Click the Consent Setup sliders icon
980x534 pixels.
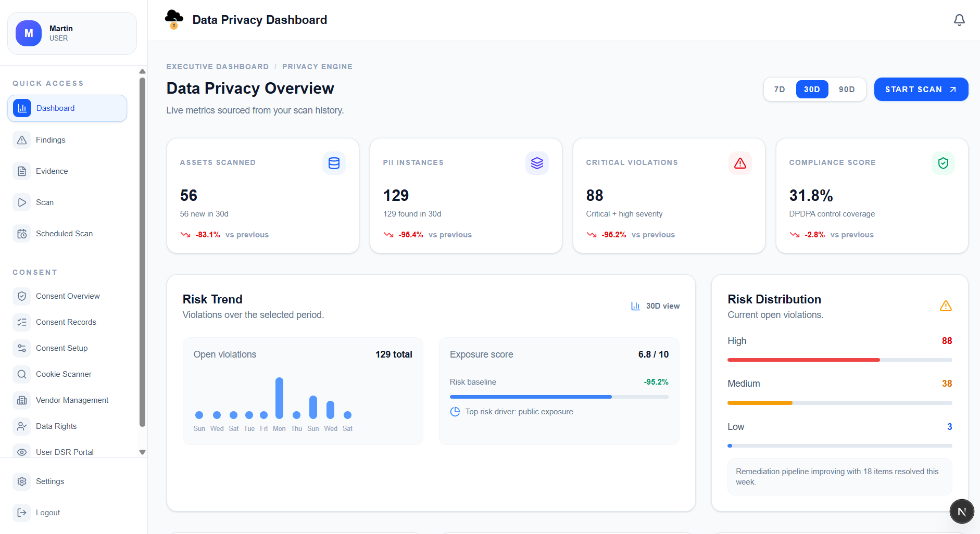(22, 348)
